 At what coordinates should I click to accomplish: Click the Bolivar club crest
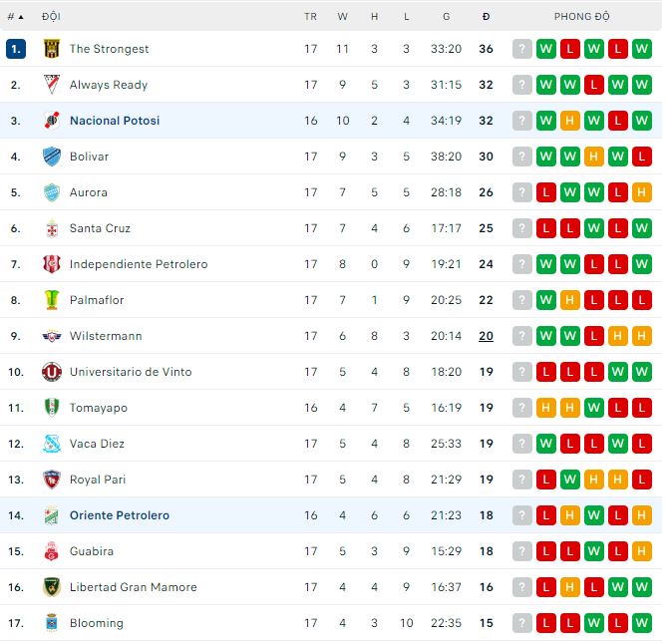(x=52, y=157)
